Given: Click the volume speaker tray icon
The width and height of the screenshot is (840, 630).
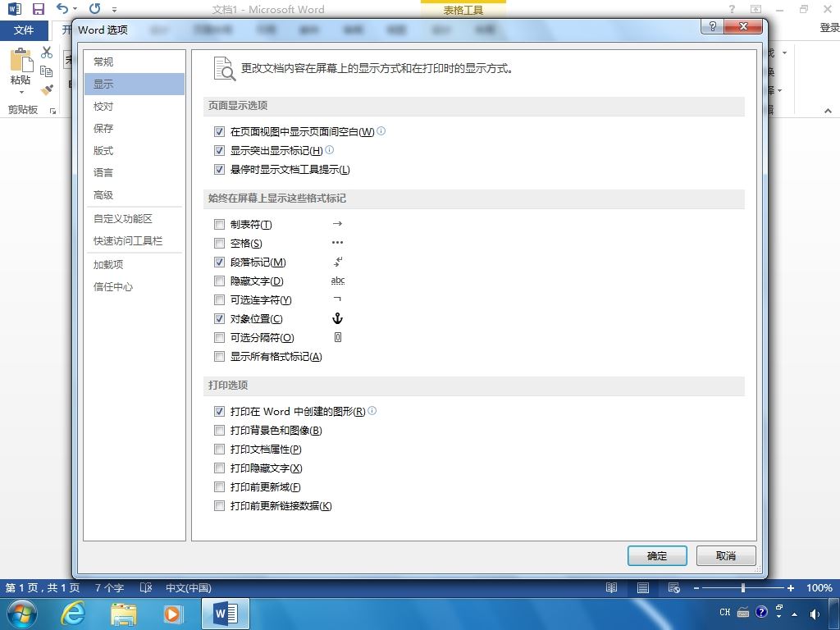Looking at the screenshot, I should (815, 614).
